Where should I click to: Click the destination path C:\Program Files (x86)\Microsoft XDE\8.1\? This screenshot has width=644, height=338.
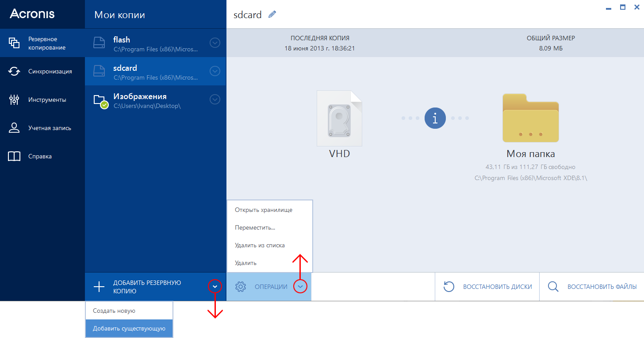point(531,178)
